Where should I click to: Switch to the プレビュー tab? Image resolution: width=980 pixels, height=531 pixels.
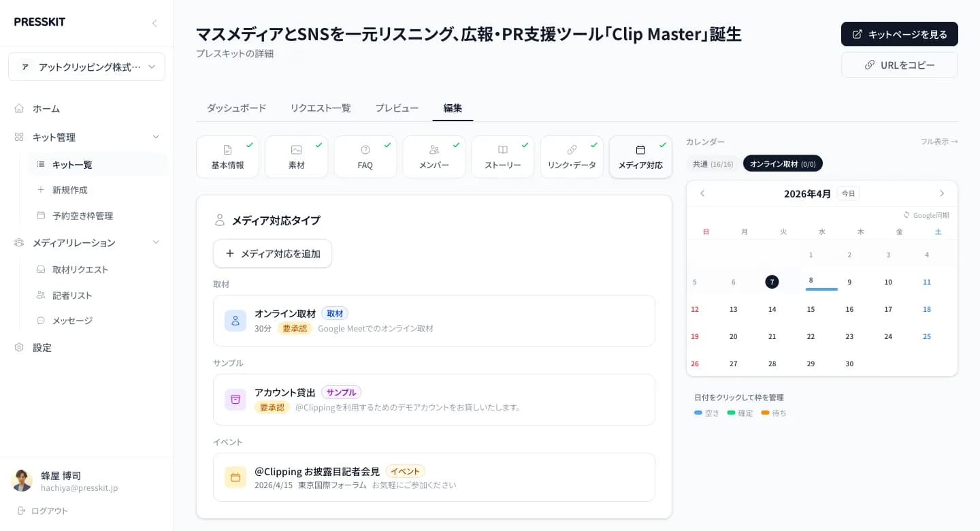[x=397, y=108]
